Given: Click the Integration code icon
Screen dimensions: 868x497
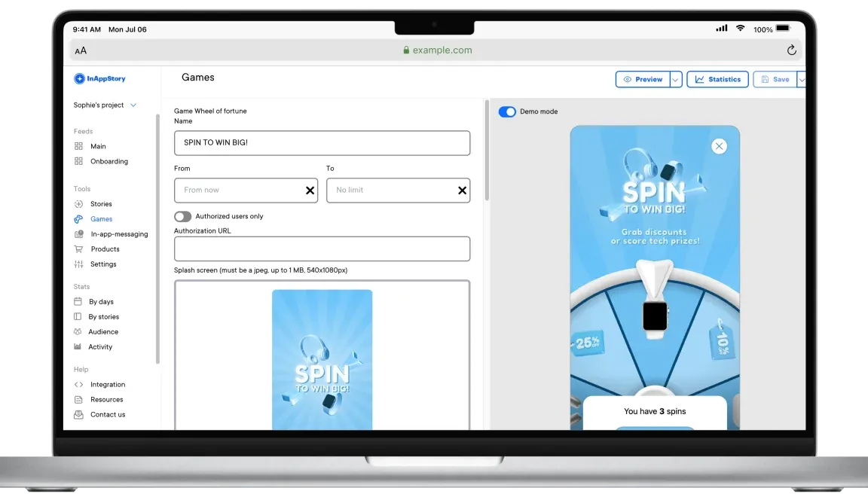Looking at the screenshot, I should [x=78, y=385].
